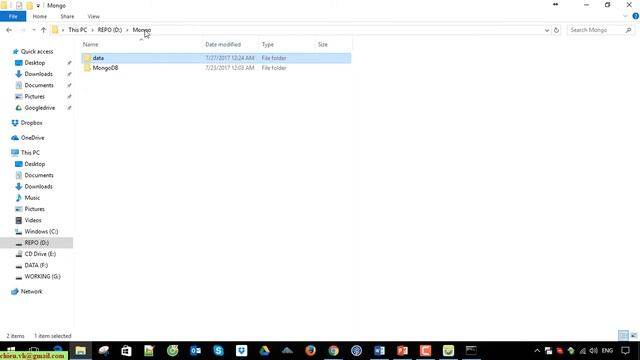Open PowerPoint from taskbar
The height and width of the screenshot is (360, 640).
click(402, 351)
